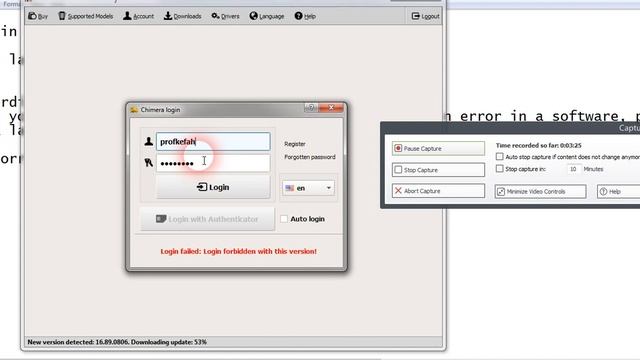Click the Help button in capture window
The image size is (640, 360).
tap(618, 191)
